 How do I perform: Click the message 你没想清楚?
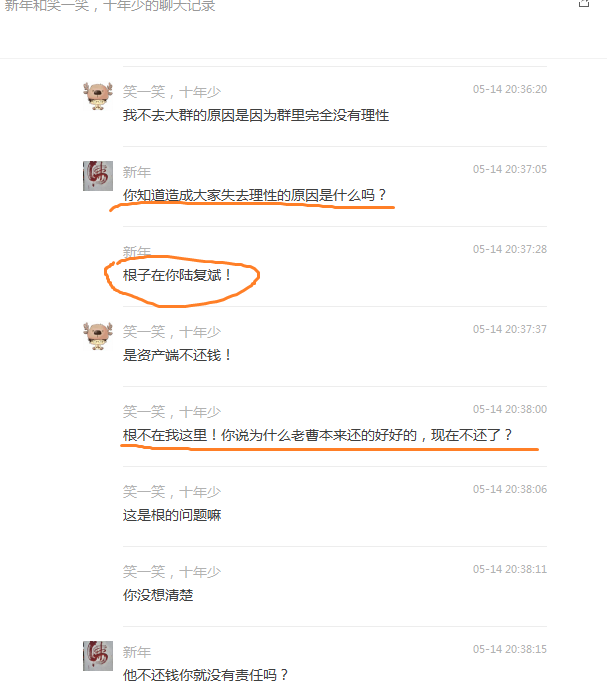(x=158, y=595)
